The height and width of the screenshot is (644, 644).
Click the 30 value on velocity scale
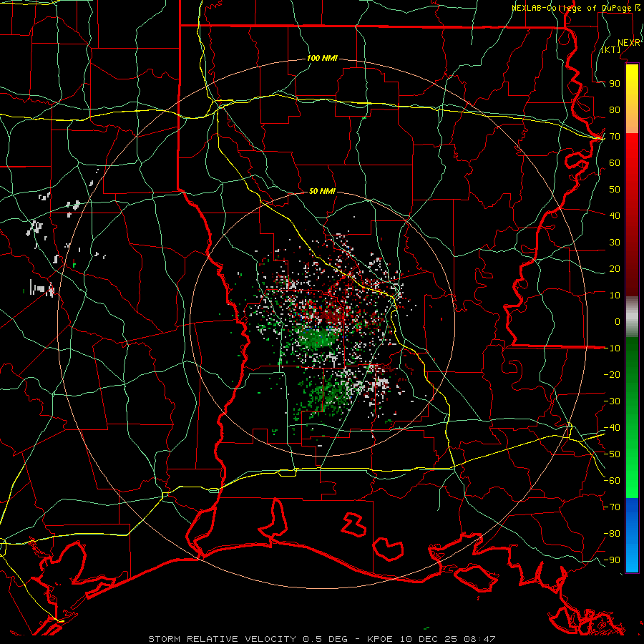click(x=615, y=243)
